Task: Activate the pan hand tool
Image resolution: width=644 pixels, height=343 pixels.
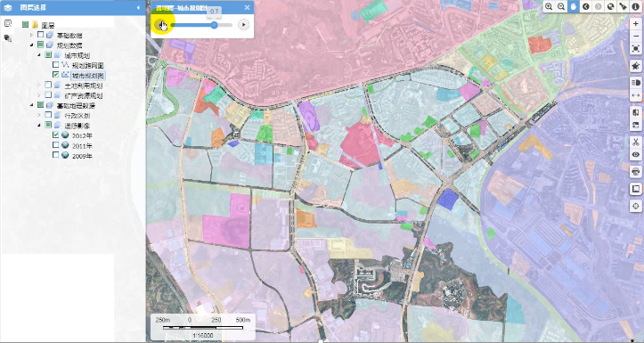Action: point(574,6)
